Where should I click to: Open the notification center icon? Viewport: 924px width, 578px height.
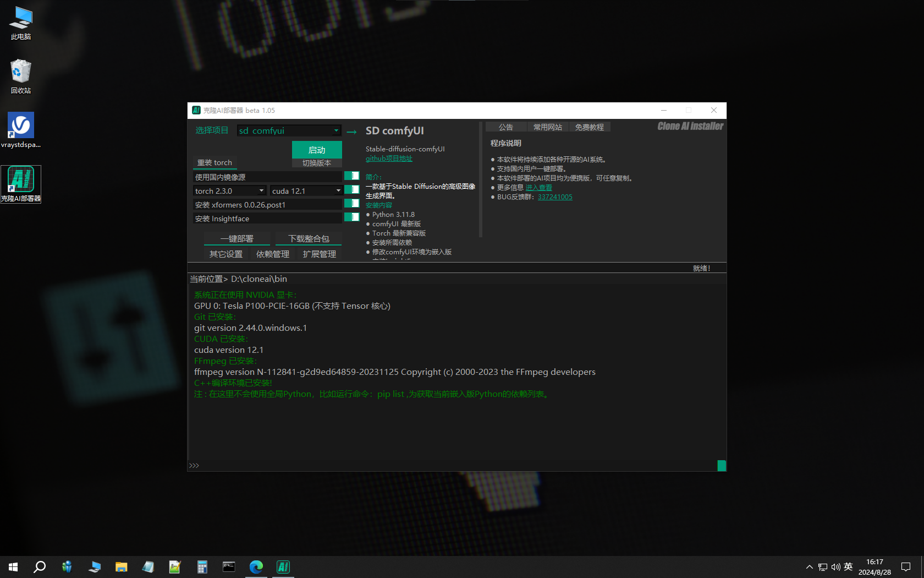906,567
